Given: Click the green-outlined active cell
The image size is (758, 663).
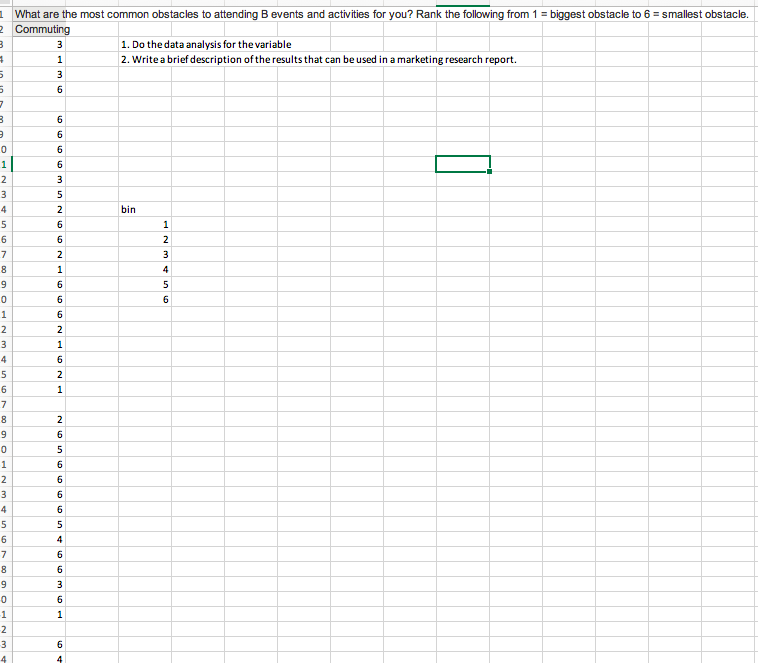Looking at the screenshot, I should 463,164.
